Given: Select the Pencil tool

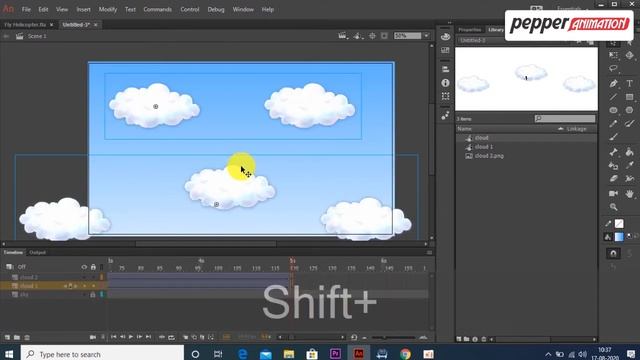Looking at the screenshot, I should click(x=613, y=124).
